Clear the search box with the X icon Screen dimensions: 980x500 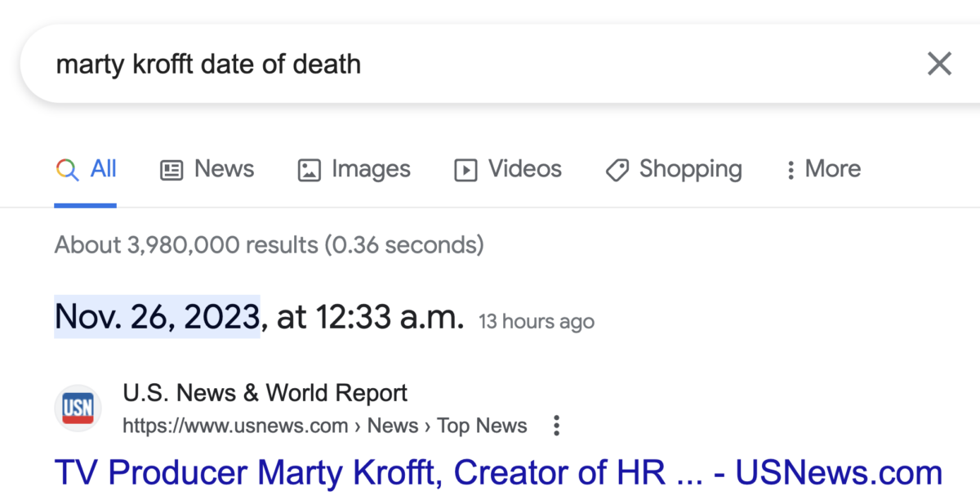[x=939, y=64]
